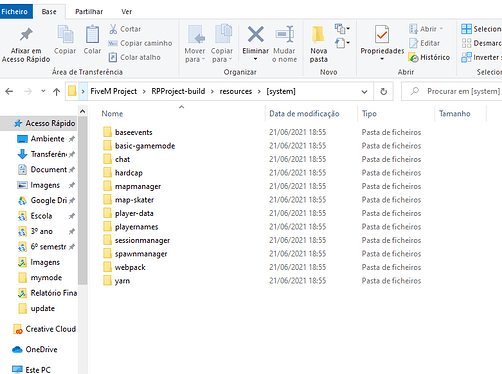Click the navigation pane vertical scrollbar
The image size is (502, 374).
(82, 200)
